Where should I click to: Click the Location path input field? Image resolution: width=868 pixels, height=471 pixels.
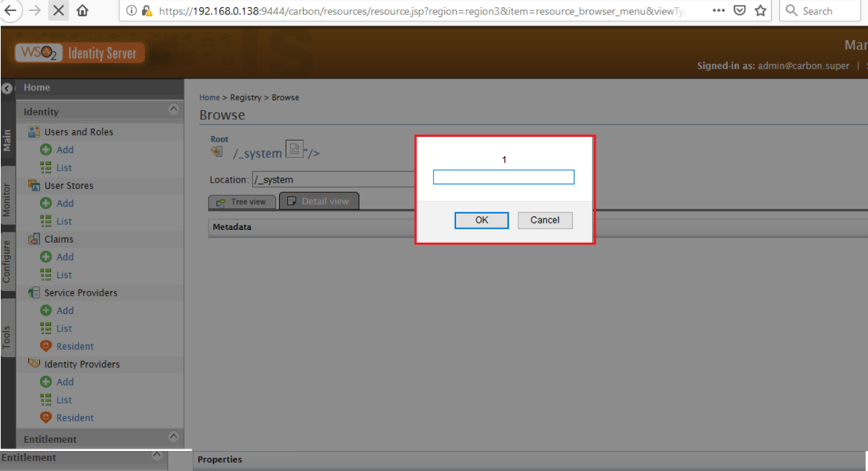click(333, 179)
